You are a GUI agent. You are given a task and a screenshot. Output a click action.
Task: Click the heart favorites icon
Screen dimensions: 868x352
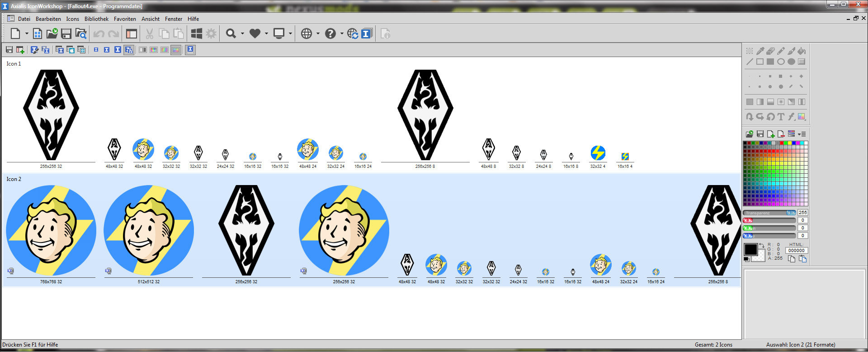tap(255, 33)
